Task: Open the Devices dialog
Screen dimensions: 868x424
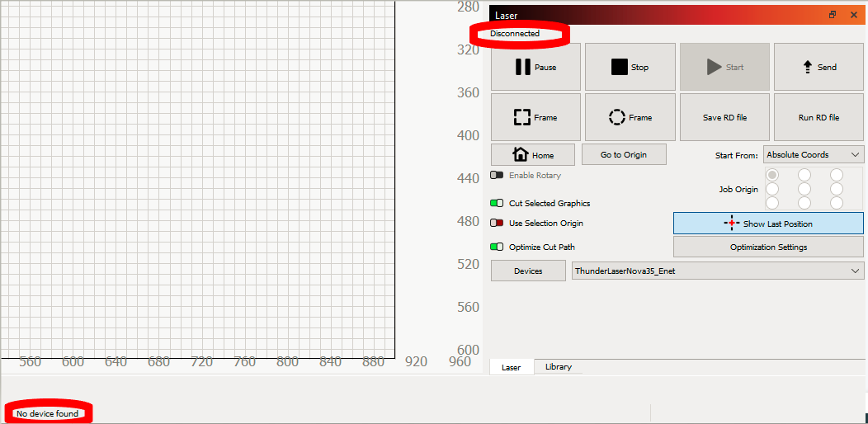Action: [528, 271]
